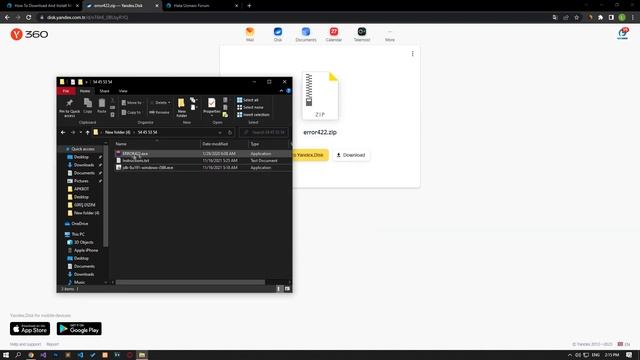Select the Instructions.txt file
Viewport: 640px width, 360px height.
tap(203, 160)
